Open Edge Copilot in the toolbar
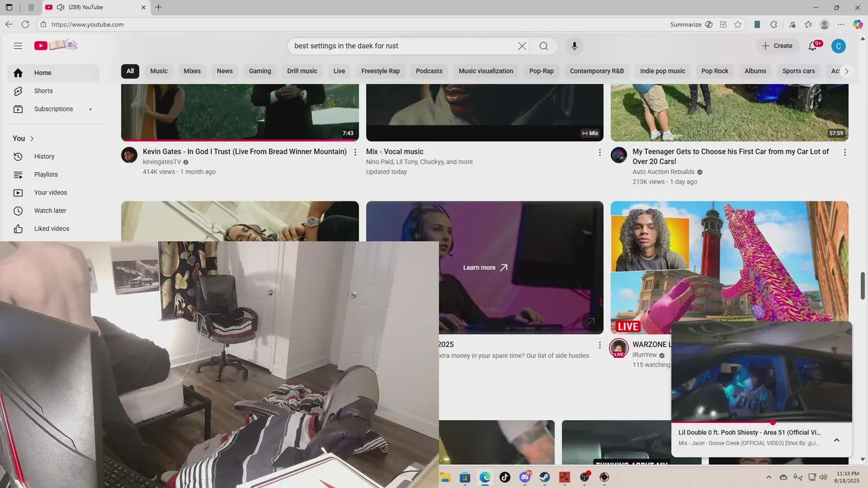The image size is (868, 488). [858, 24]
